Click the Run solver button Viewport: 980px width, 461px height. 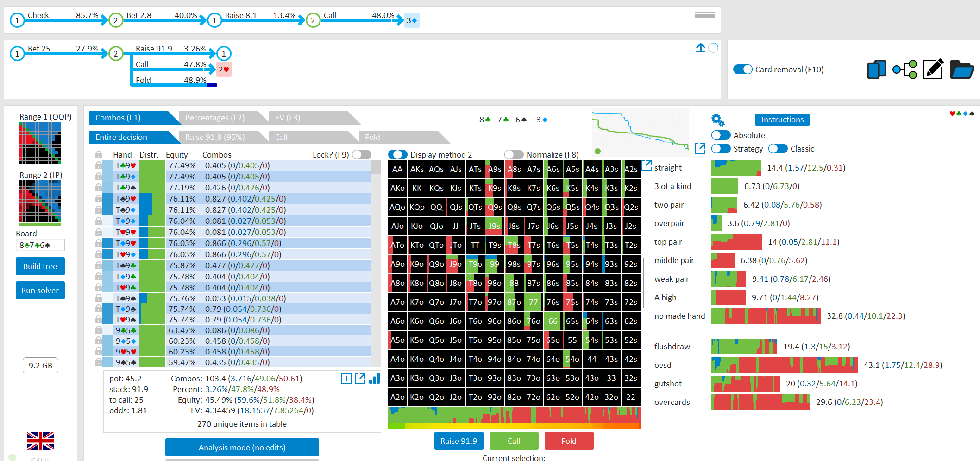click(40, 290)
